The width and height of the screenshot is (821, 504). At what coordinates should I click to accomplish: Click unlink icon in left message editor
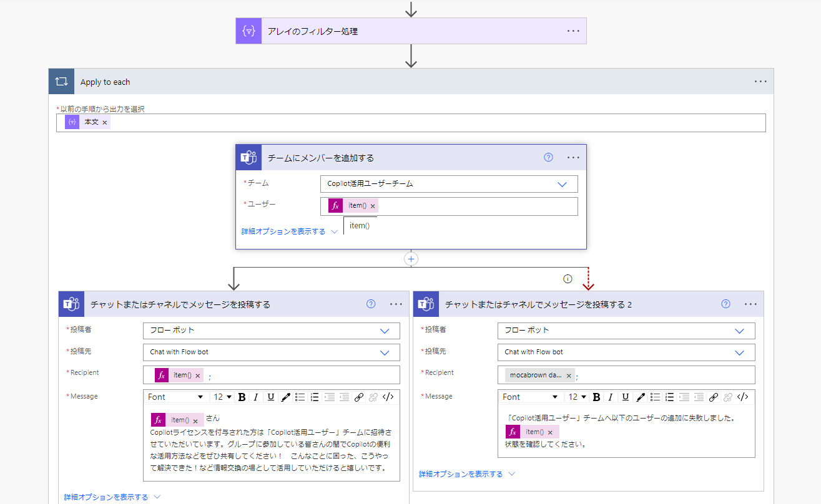[x=373, y=397]
